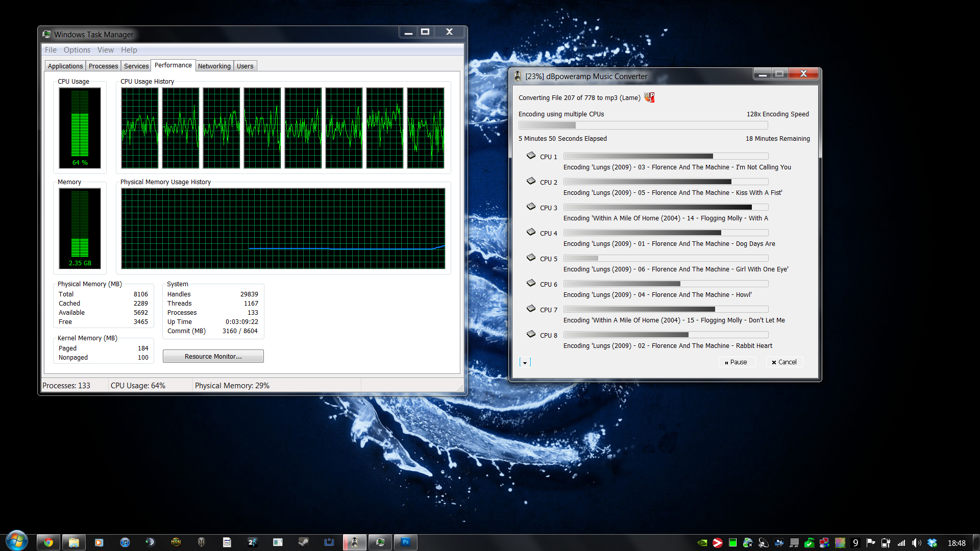Click the green CPU meter tray icon
The width and height of the screenshot is (980, 551).
pos(733,543)
